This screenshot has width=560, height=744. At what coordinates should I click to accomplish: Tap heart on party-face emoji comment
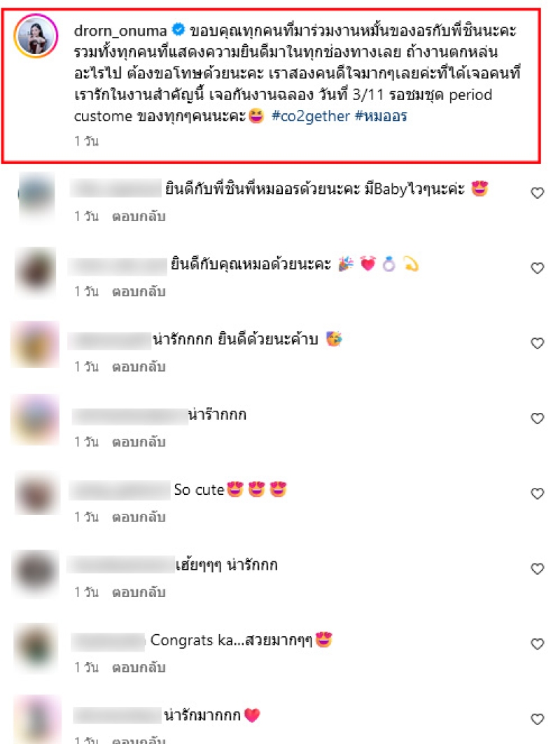coord(537,343)
